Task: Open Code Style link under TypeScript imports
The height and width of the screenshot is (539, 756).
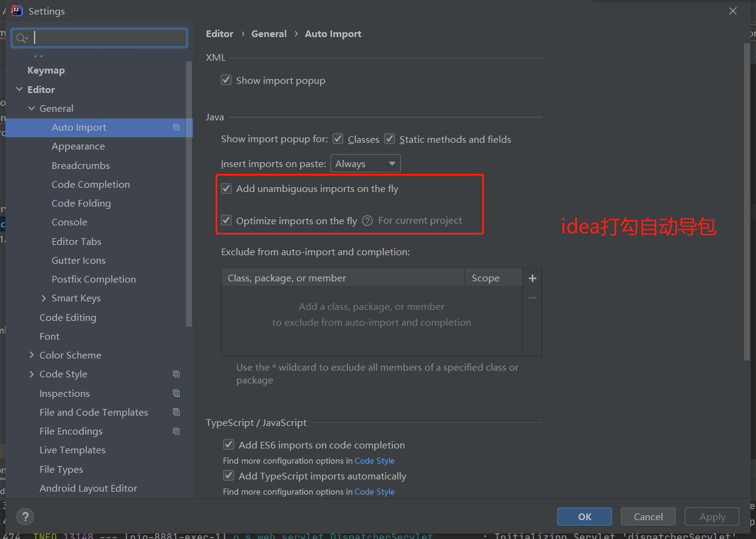Action: pos(375,492)
